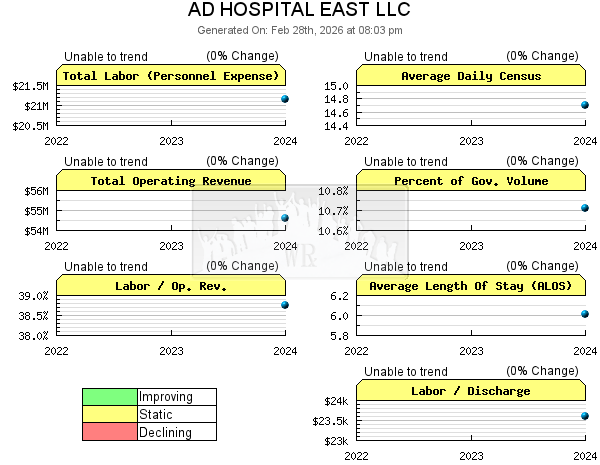Image resolution: width=600 pixels, height=465 pixels.
Task: Click the Generated On timestamp text
Action: (x=300, y=30)
